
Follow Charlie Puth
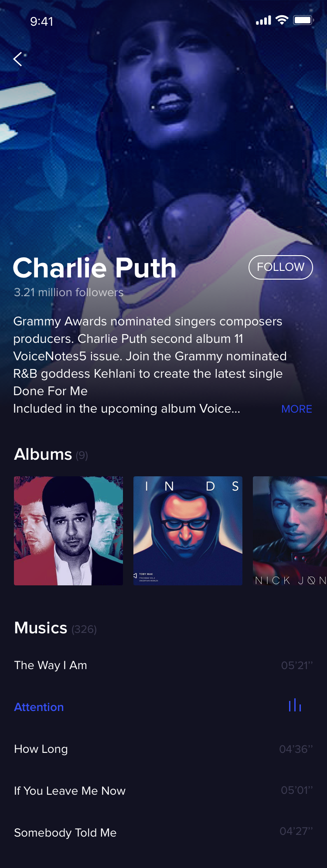pos(281,267)
